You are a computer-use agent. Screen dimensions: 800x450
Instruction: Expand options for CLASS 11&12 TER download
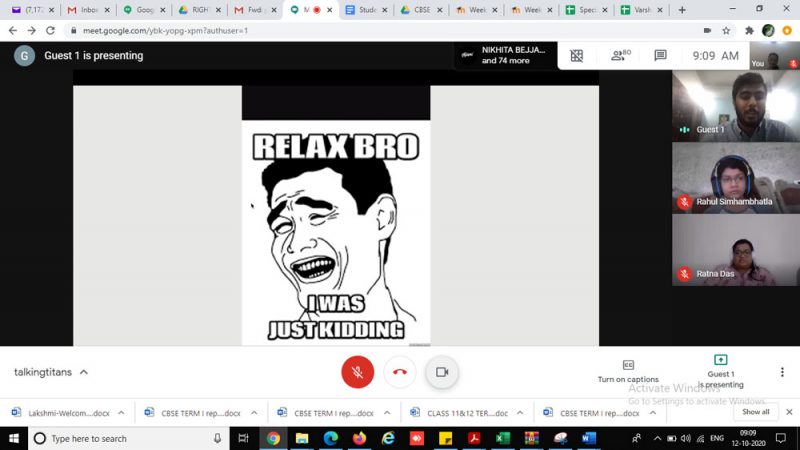coord(520,413)
